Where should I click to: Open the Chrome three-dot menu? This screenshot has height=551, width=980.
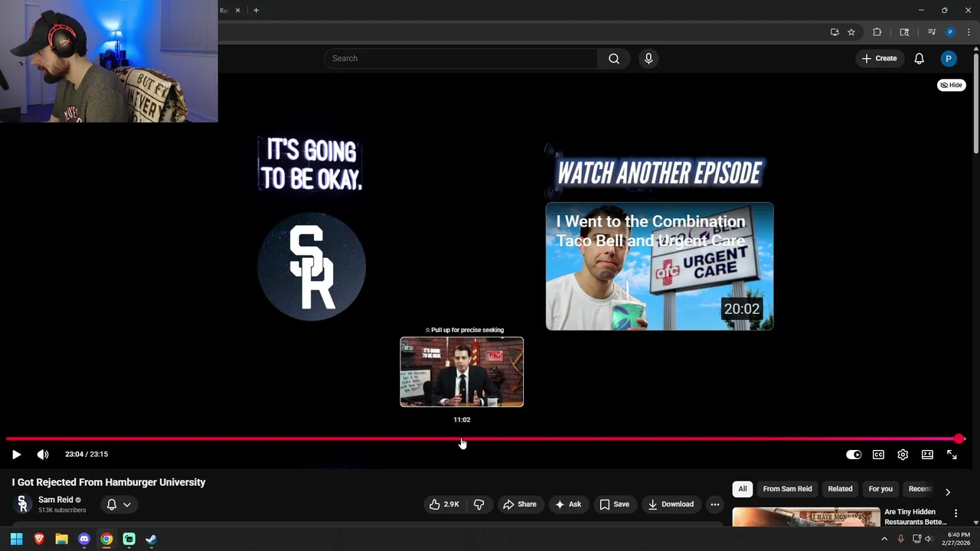pyautogui.click(x=969, y=32)
